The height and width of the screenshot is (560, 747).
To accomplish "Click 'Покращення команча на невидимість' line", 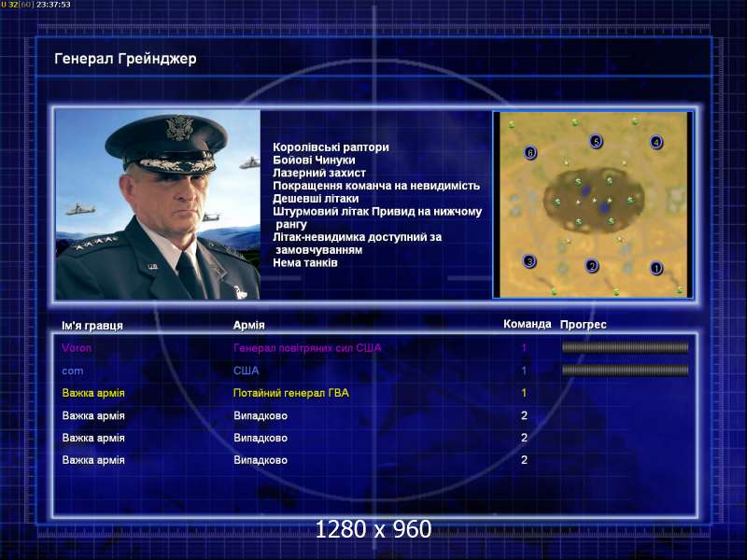I will click(376, 186).
